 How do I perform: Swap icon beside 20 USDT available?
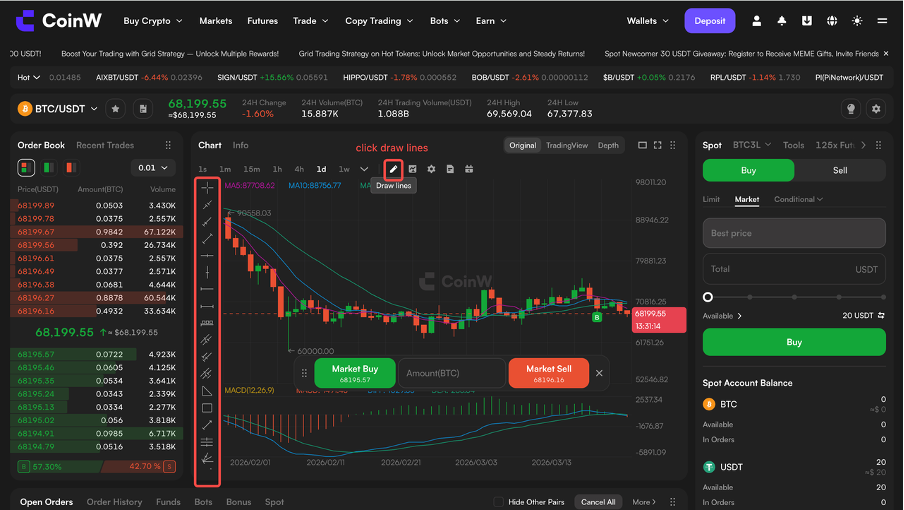click(x=881, y=315)
